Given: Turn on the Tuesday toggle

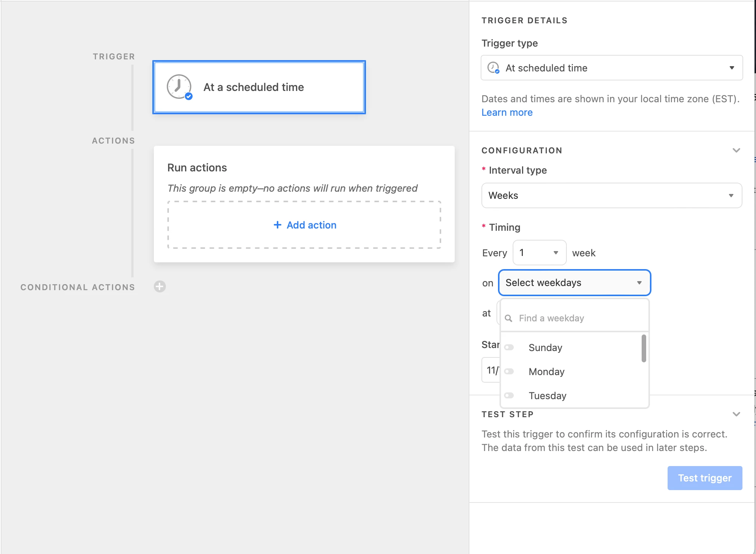Looking at the screenshot, I should 509,395.
